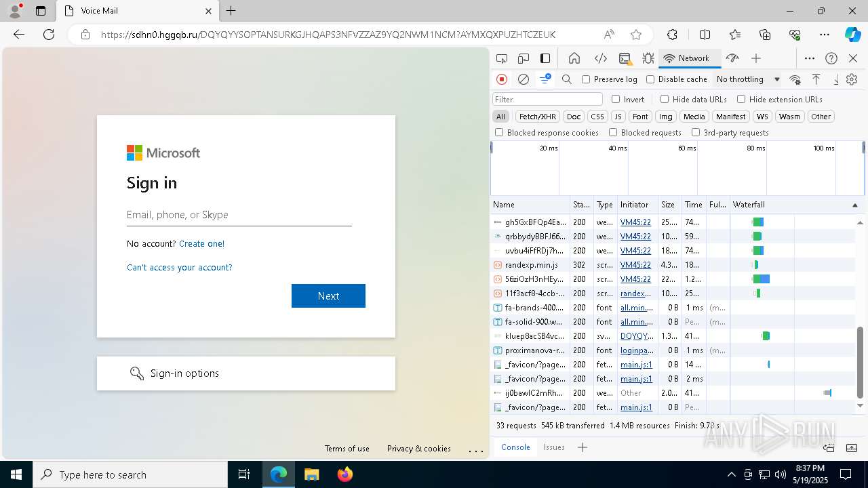The image size is (868, 488).
Task: Check Hide data URLs
Action: tap(665, 99)
